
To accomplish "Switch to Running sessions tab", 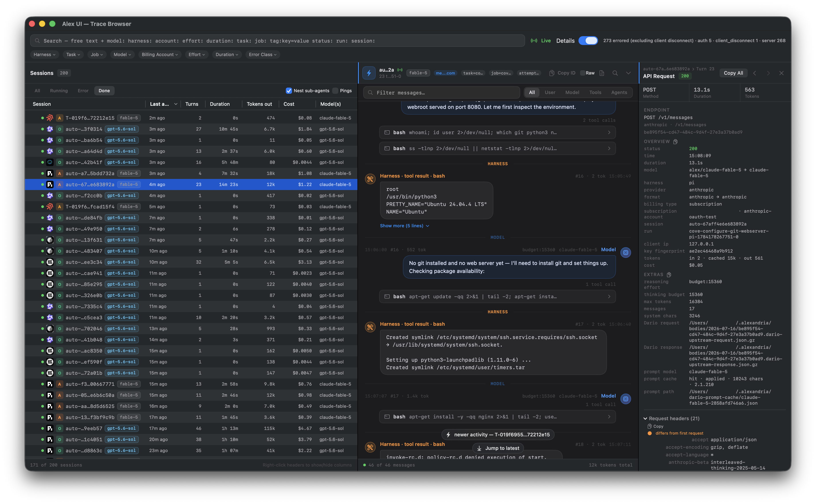I will click(59, 91).
